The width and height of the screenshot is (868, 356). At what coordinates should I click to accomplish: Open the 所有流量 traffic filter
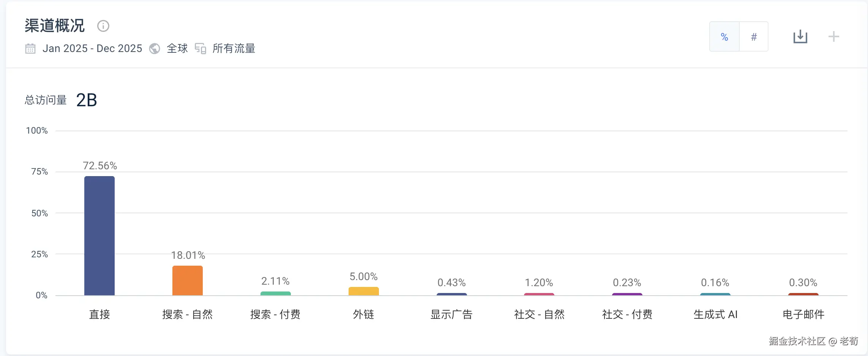tap(234, 49)
